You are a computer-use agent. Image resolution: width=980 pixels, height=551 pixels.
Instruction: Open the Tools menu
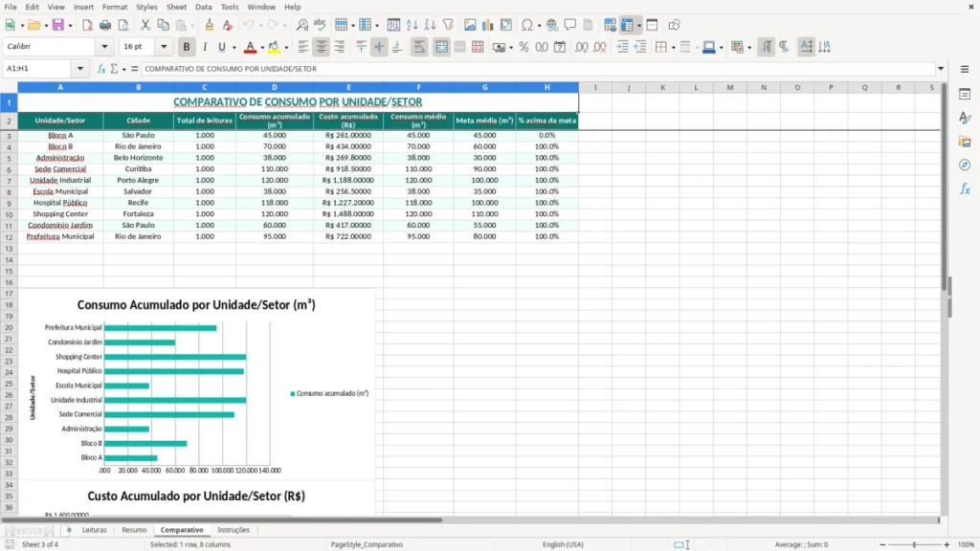(230, 7)
